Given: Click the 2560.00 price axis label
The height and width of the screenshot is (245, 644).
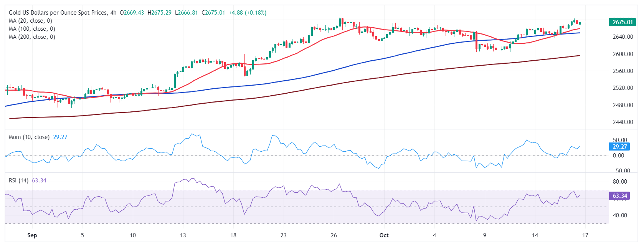Looking at the screenshot, I should [x=623, y=71].
